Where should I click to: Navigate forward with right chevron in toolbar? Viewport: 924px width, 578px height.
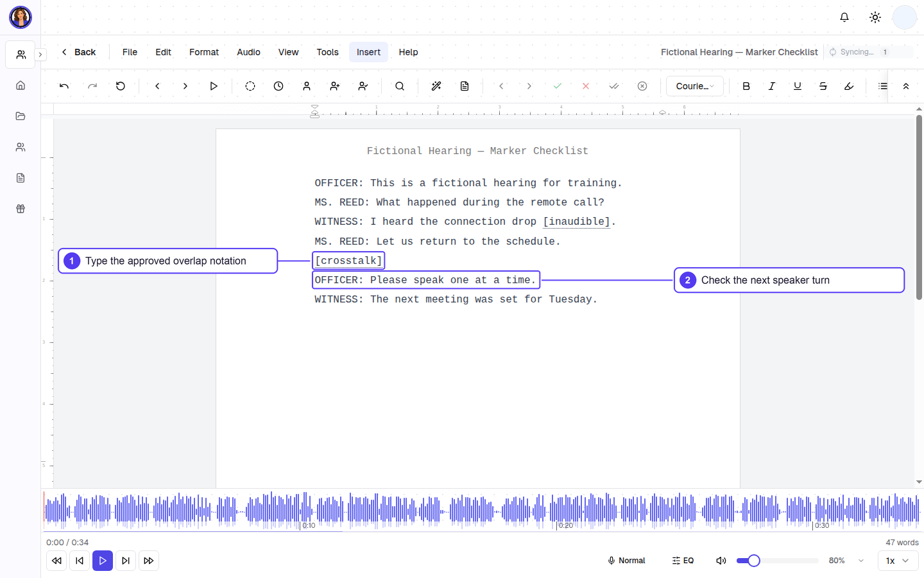point(185,86)
